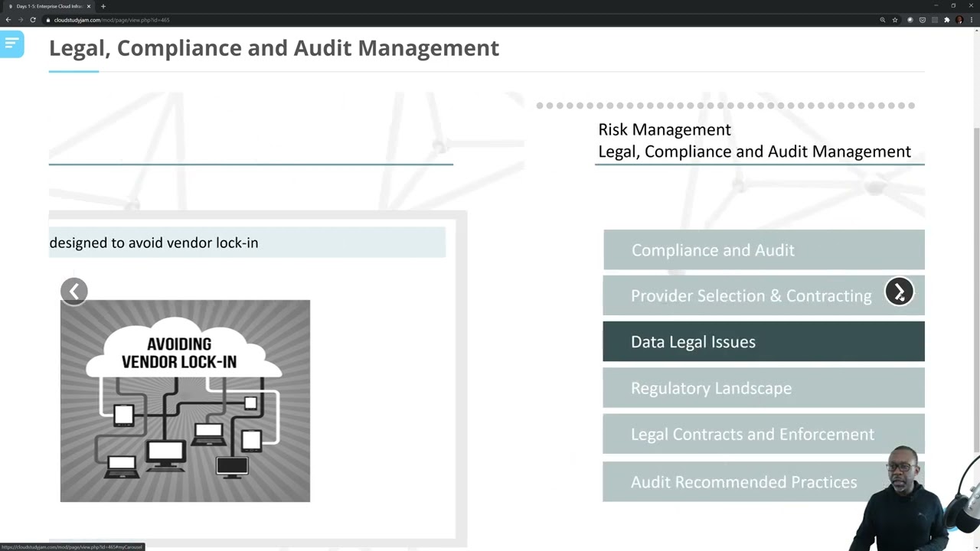Close the Days 1-5 browser tab
Viewport: 980px width, 551px height.
[89, 6]
